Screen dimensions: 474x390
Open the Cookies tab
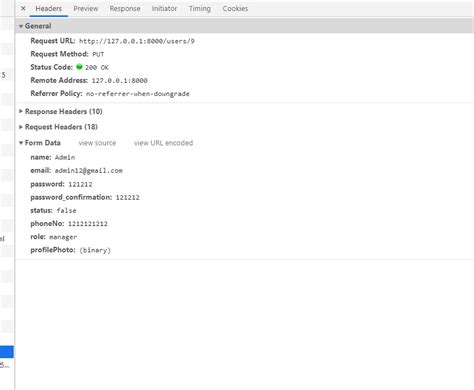click(x=235, y=8)
